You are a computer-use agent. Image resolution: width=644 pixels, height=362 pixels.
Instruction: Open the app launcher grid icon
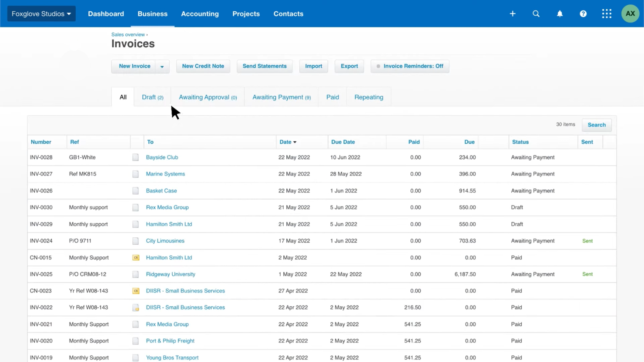point(607,13)
